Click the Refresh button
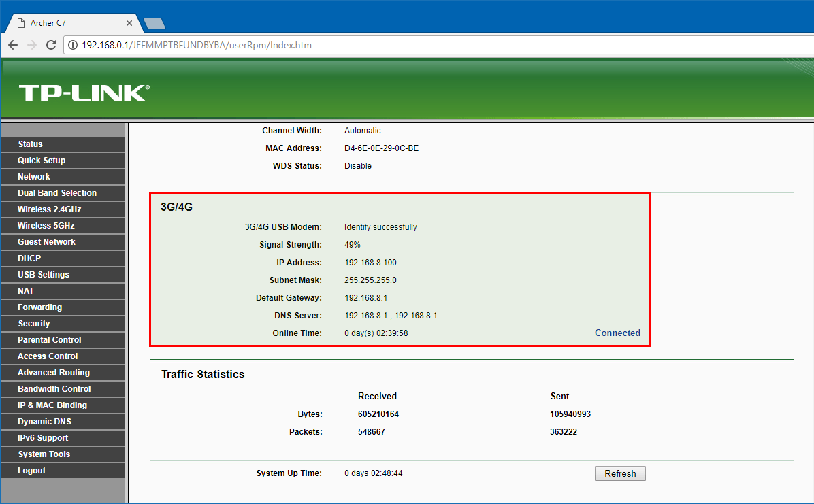The image size is (814, 504). coord(620,473)
